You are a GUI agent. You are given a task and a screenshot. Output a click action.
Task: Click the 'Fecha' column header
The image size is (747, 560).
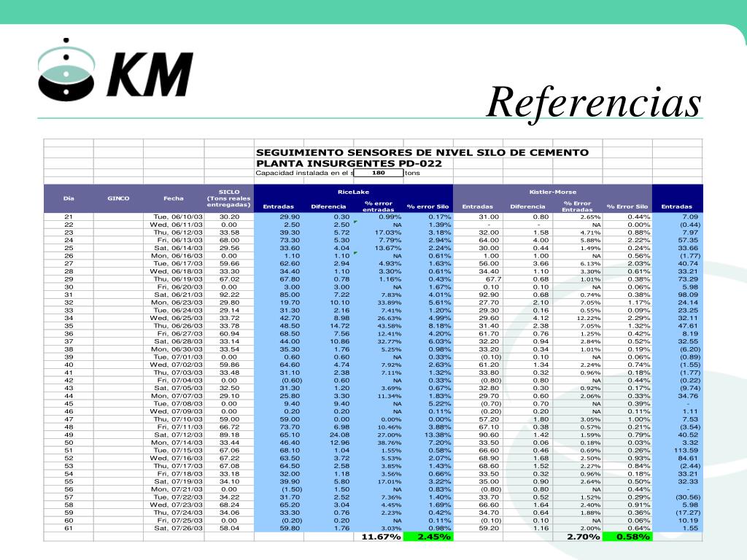pos(174,198)
